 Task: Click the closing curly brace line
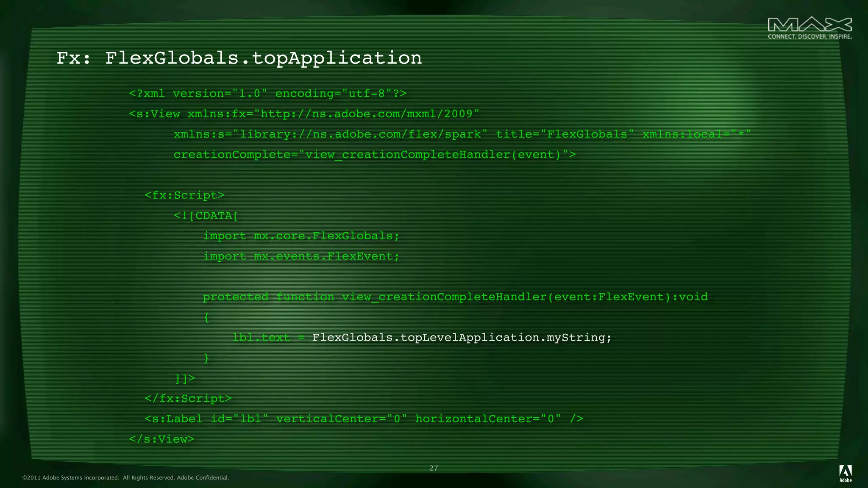206,358
